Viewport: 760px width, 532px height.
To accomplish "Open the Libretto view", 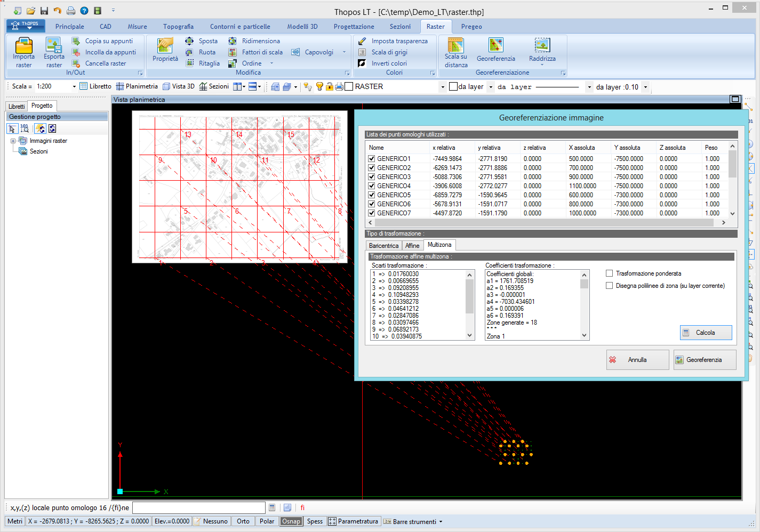I will pyautogui.click(x=95, y=86).
